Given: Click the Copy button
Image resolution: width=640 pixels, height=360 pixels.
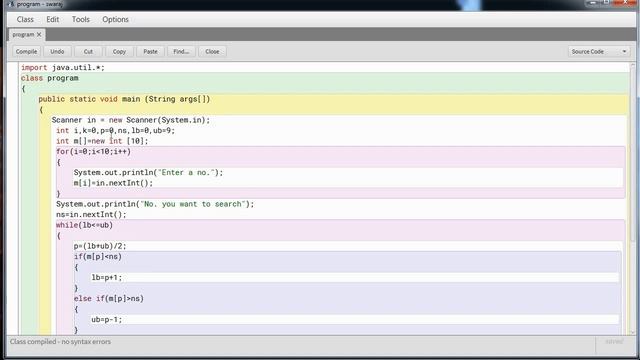Looking at the screenshot, I should point(119,51).
